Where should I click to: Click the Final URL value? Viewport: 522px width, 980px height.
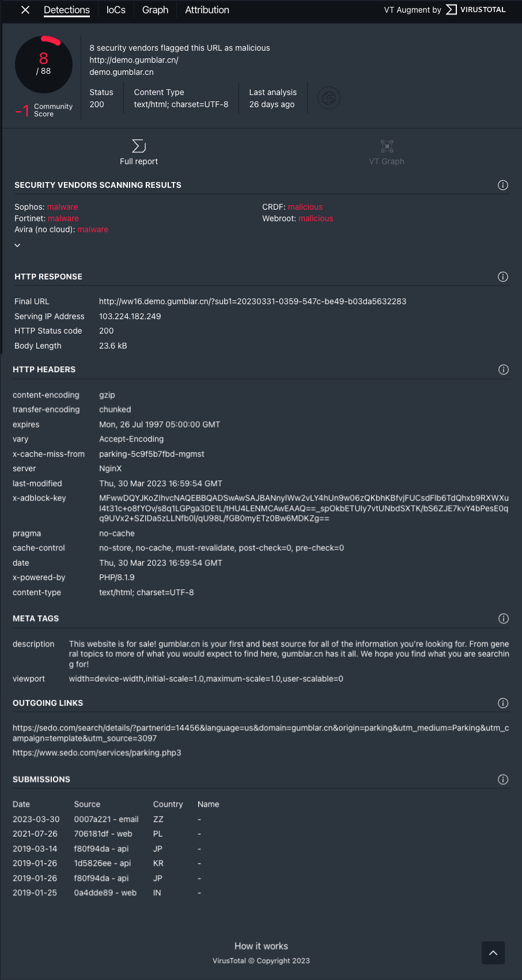pyautogui.click(x=252, y=301)
